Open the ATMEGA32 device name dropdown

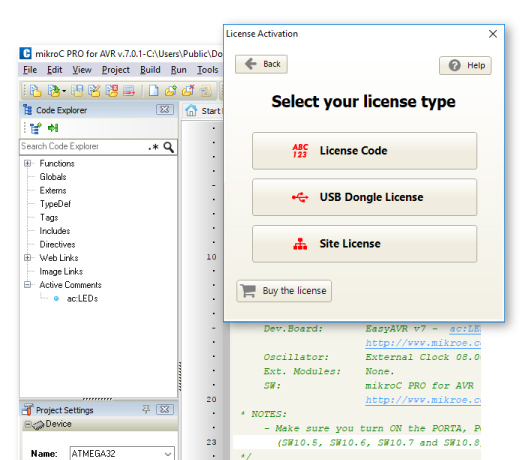[168, 454]
